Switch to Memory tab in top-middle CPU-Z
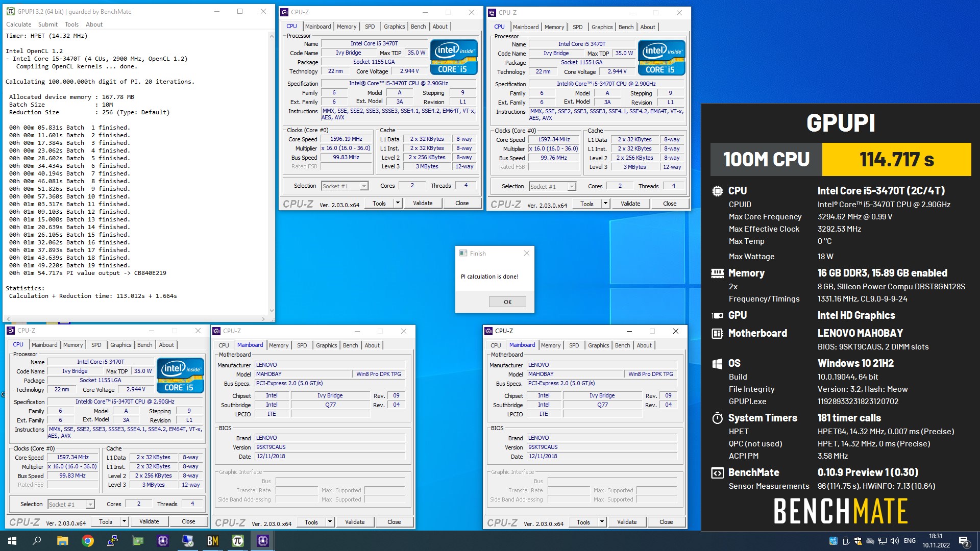980x551 pixels. pos(347,27)
